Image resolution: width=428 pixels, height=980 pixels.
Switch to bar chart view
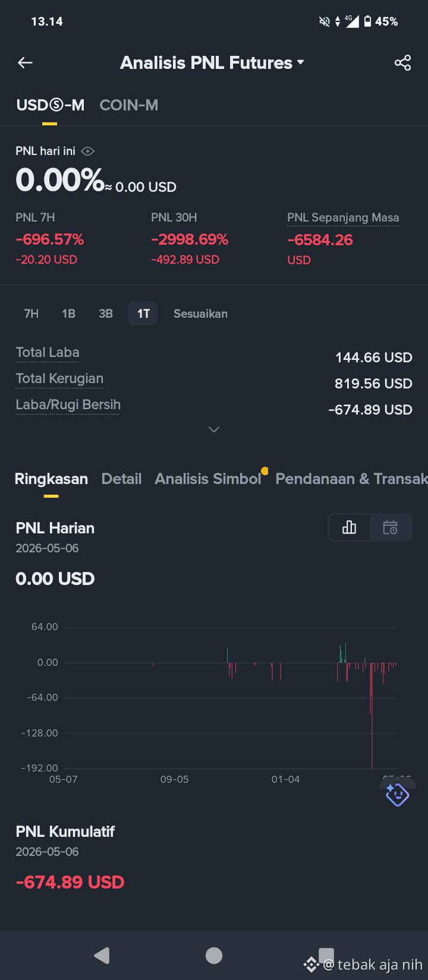pos(350,527)
